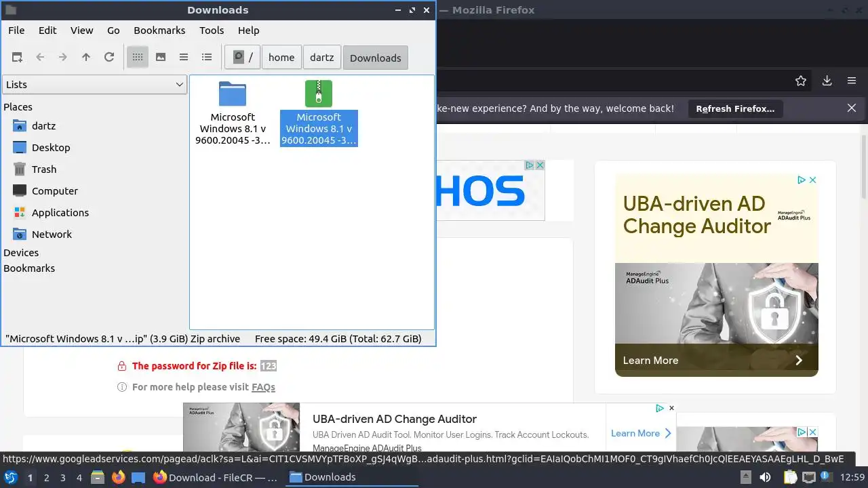This screenshot has height=488, width=868.
Task: Go to the home path segment
Action: point(281,58)
